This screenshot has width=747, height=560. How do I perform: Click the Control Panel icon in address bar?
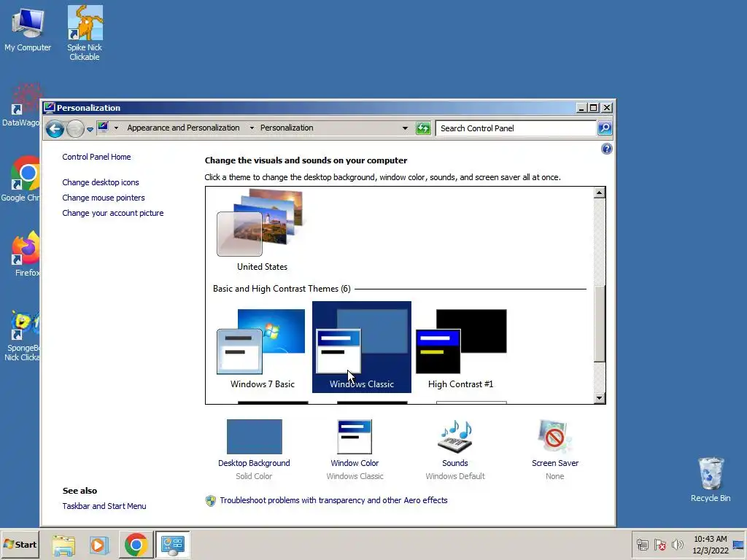(x=103, y=127)
